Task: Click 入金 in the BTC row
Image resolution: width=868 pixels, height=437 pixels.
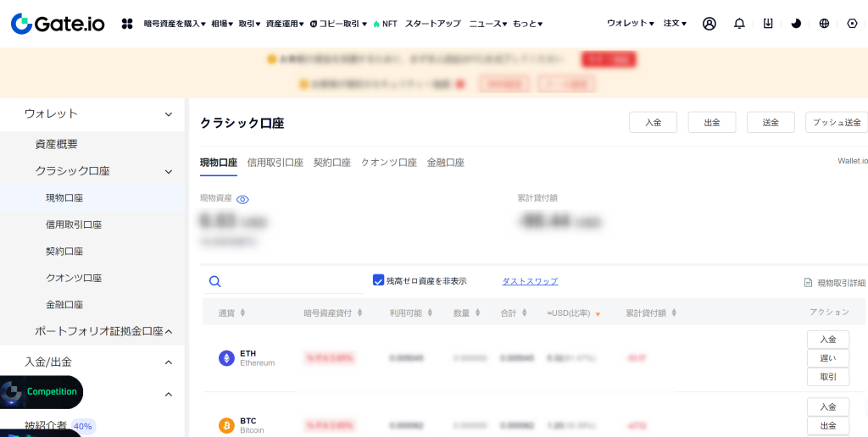Action: [828, 407]
